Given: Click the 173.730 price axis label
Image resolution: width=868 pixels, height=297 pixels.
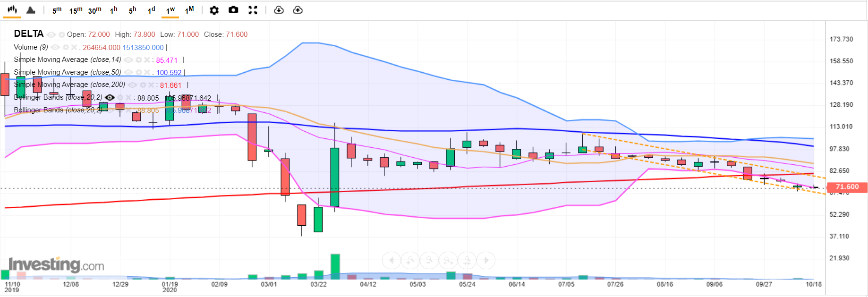Looking at the screenshot, I should tap(841, 39).
